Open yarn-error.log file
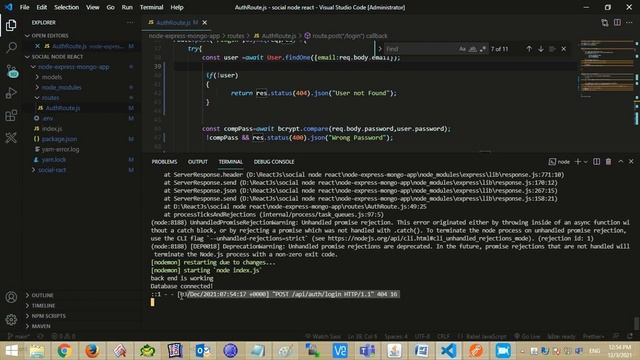Image resolution: width=640 pixels, height=360 pixels. [x=60, y=149]
